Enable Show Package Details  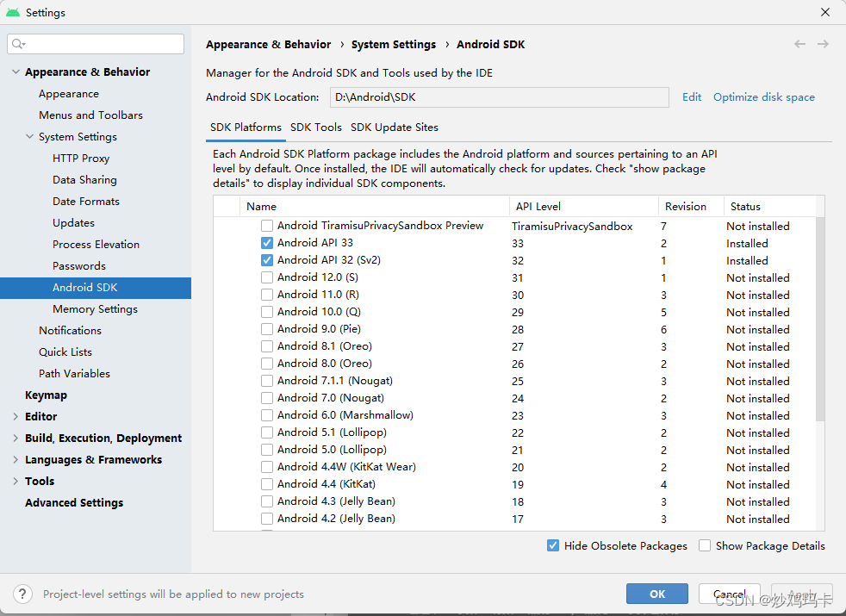(x=705, y=545)
